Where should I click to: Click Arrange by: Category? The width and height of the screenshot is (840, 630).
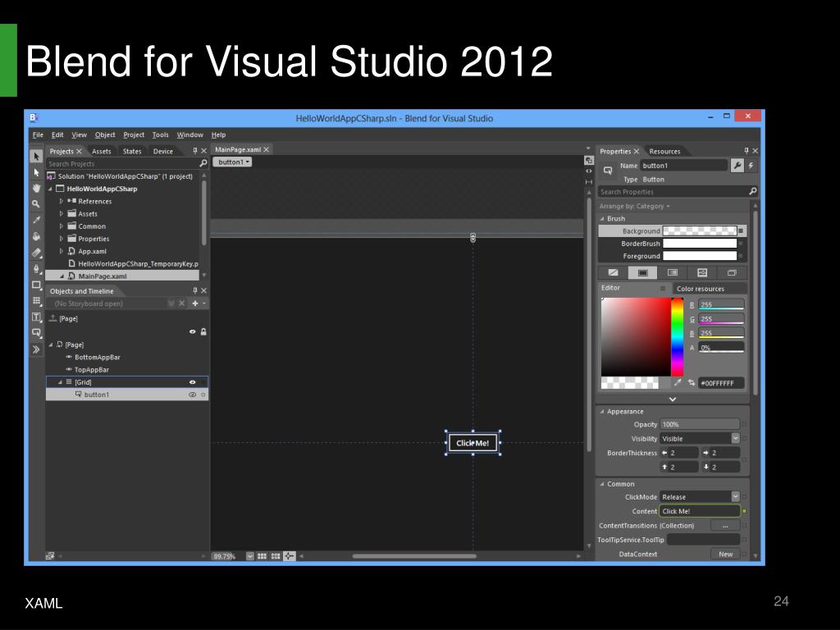pyautogui.click(x=634, y=206)
